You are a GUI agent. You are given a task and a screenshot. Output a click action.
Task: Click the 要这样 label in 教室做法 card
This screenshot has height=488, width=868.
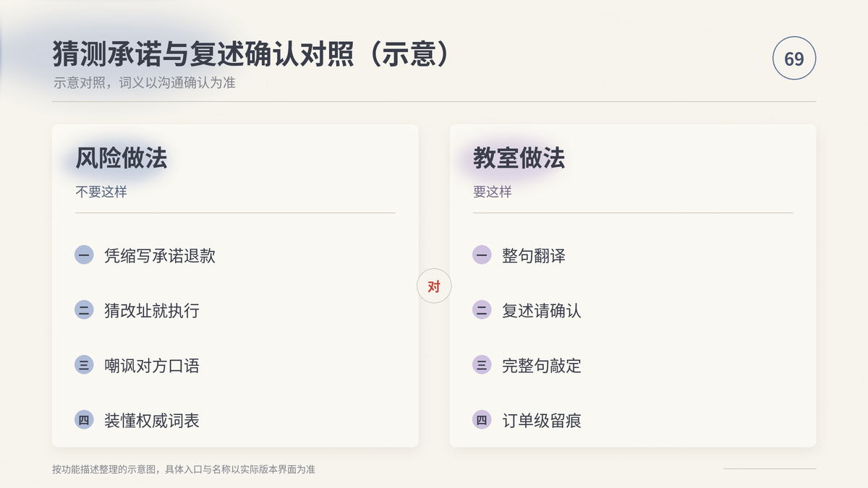click(493, 192)
